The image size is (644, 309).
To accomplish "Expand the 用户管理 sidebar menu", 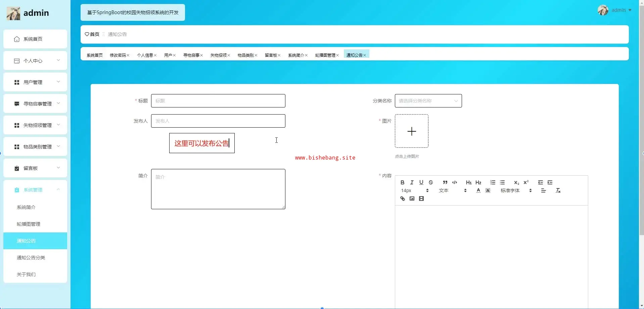I will click(35, 82).
